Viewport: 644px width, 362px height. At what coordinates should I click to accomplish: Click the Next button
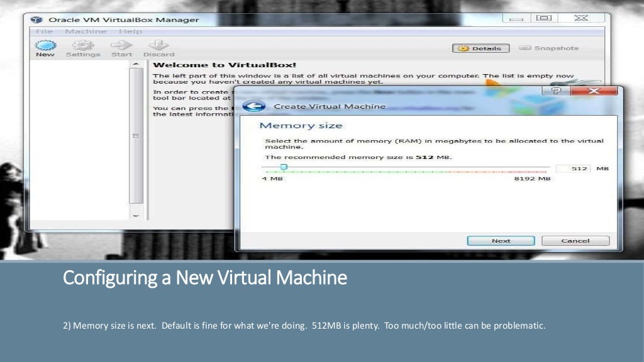[x=501, y=241]
